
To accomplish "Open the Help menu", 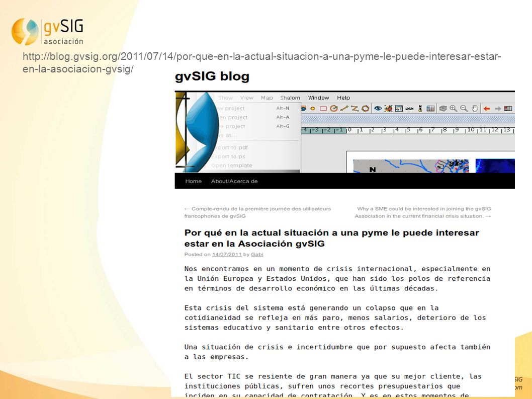I will pyautogui.click(x=343, y=98).
